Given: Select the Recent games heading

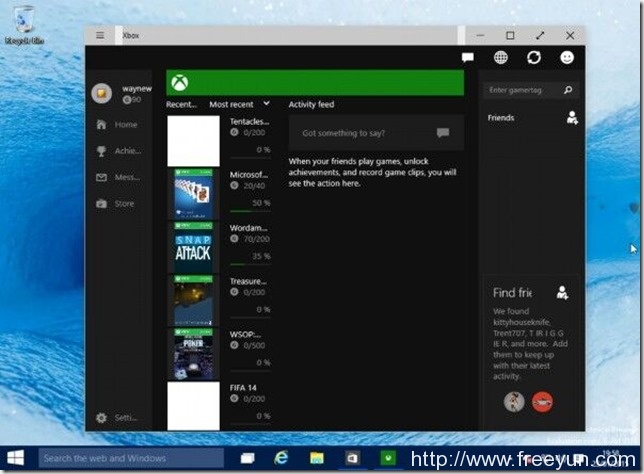Looking at the screenshot, I should (x=181, y=104).
